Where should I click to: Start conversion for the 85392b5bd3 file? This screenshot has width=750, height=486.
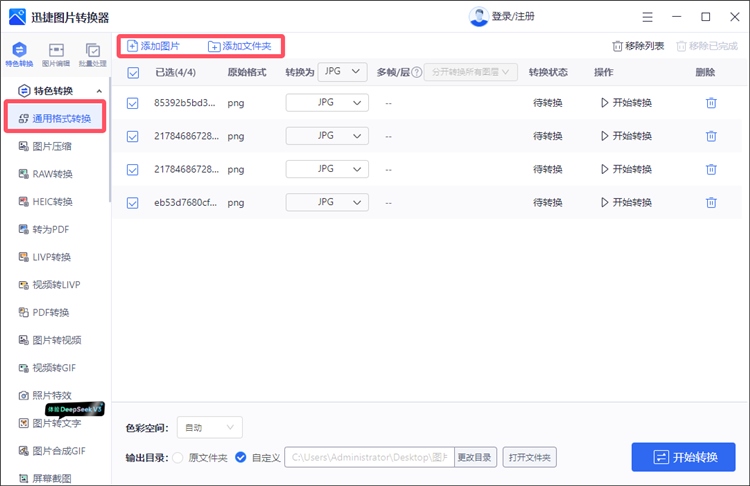click(626, 103)
